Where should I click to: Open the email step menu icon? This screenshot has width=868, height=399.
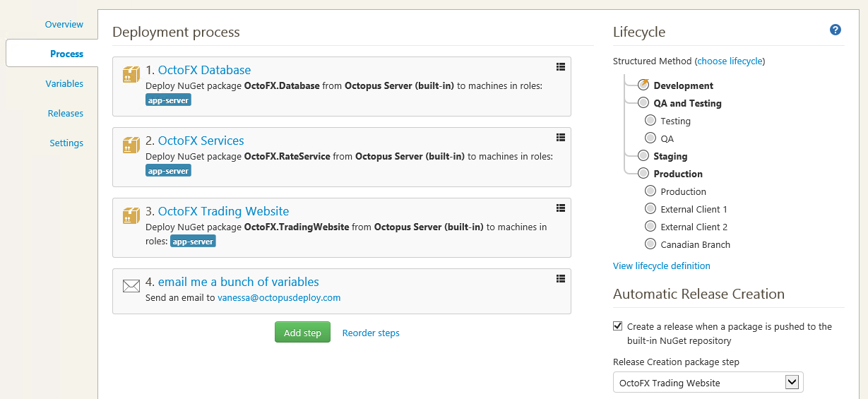(x=561, y=278)
